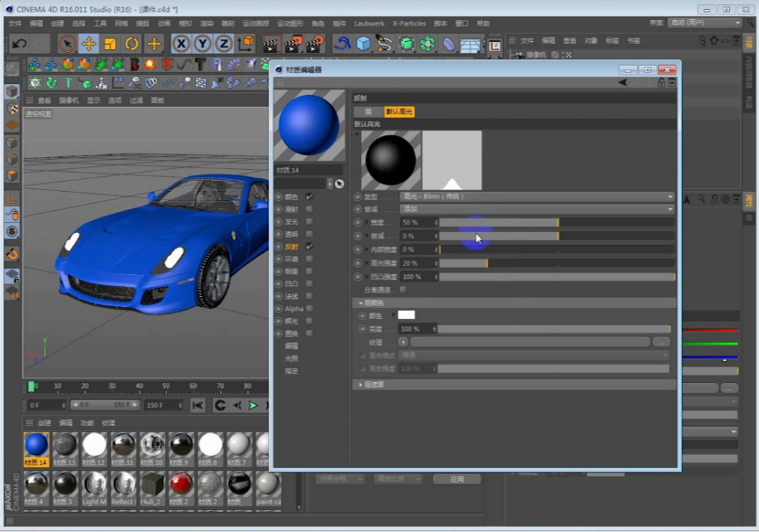
Task: Open the 类型 dropdown showing 高光 - Blinn
Action: point(537,197)
